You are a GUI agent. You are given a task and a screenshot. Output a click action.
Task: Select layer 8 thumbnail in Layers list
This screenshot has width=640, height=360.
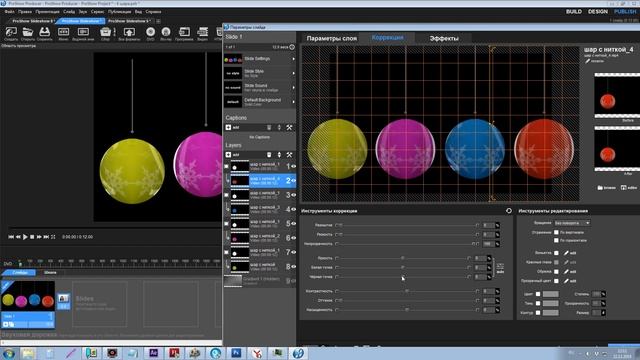click(x=240, y=267)
